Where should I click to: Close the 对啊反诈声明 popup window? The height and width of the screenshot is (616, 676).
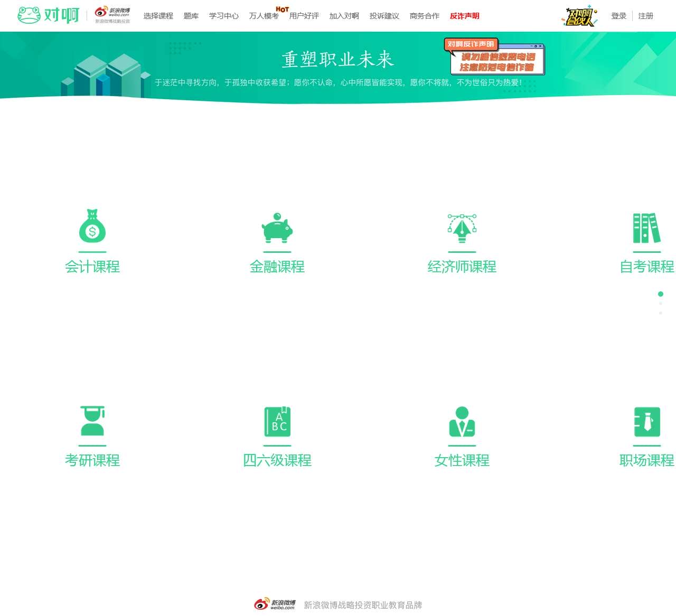coord(540,46)
